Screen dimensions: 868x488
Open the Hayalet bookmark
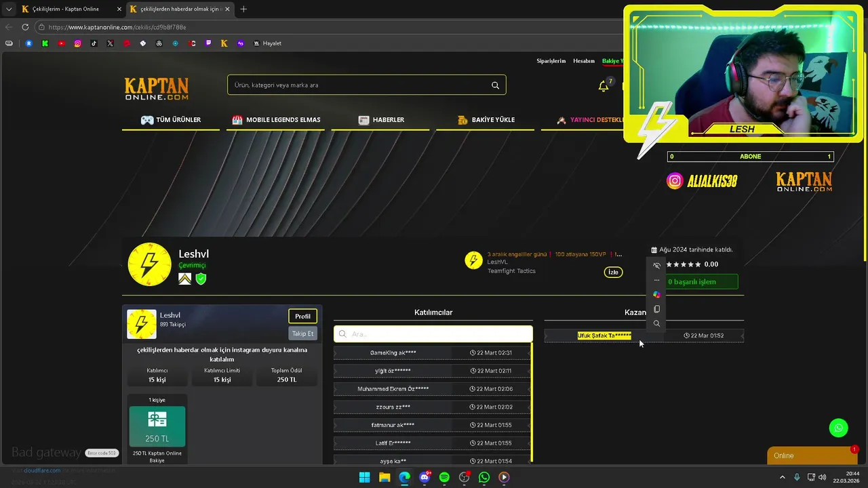267,43
